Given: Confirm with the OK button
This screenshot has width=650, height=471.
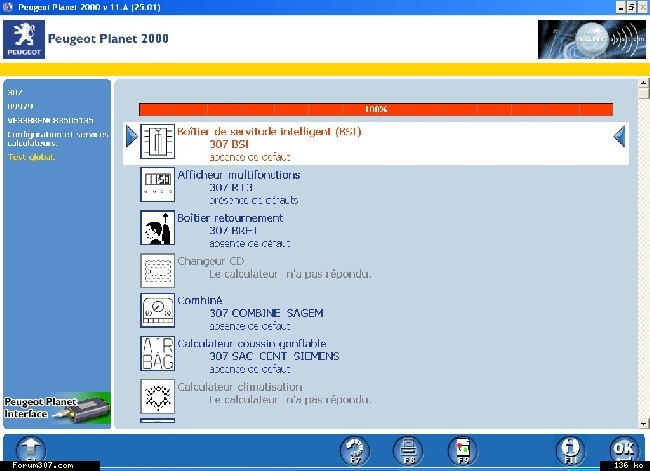Looking at the screenshot, I should [x=624, y=449].
